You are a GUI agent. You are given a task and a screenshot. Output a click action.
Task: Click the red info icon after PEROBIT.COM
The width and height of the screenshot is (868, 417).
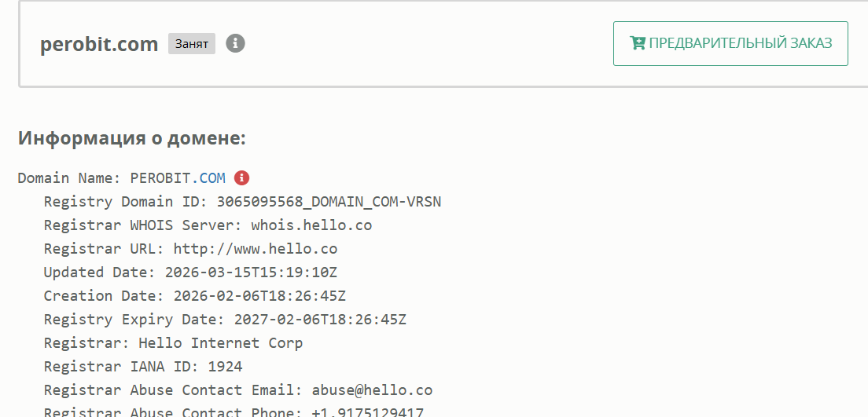[x=241, y=177]
